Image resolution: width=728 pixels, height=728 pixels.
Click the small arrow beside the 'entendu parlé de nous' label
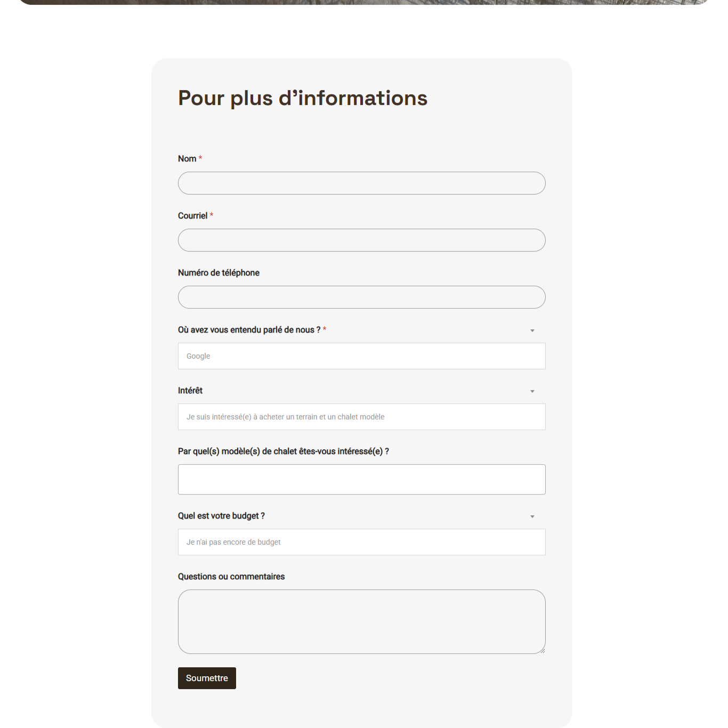coord(532,330)
